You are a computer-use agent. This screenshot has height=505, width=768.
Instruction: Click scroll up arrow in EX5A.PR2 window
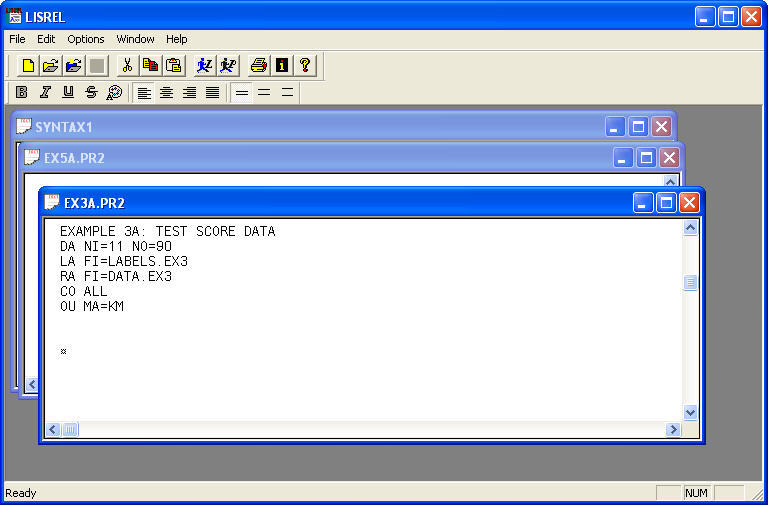[x=670, y=181]
